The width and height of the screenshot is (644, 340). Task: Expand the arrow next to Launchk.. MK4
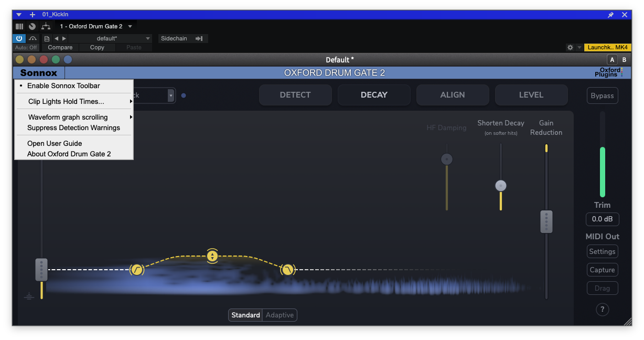[x=579, y=47]
